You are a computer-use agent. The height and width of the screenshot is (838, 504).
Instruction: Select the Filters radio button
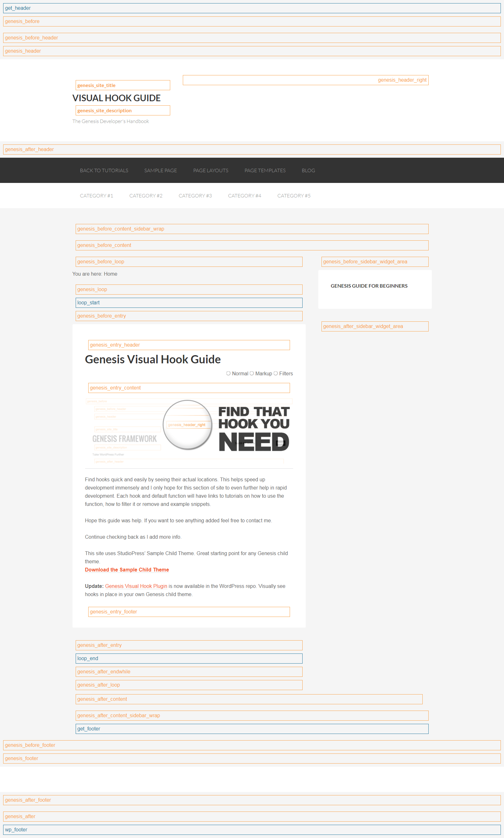coord(276,373)
